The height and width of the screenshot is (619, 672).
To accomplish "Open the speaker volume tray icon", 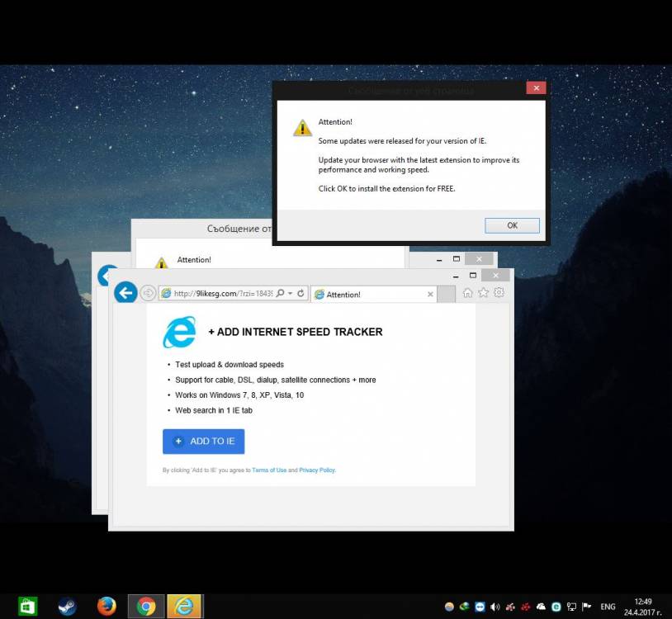I will coord(495,607).
